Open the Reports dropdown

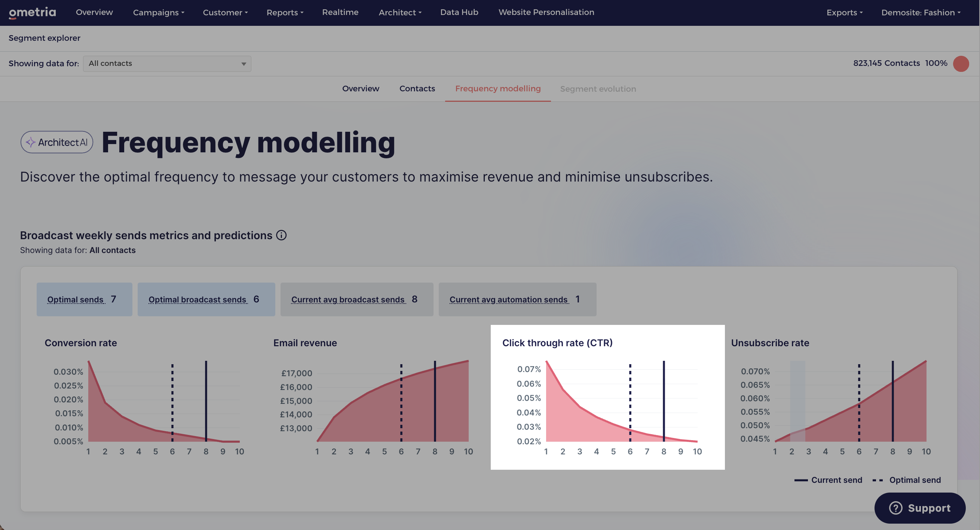(x=285, y=13)
